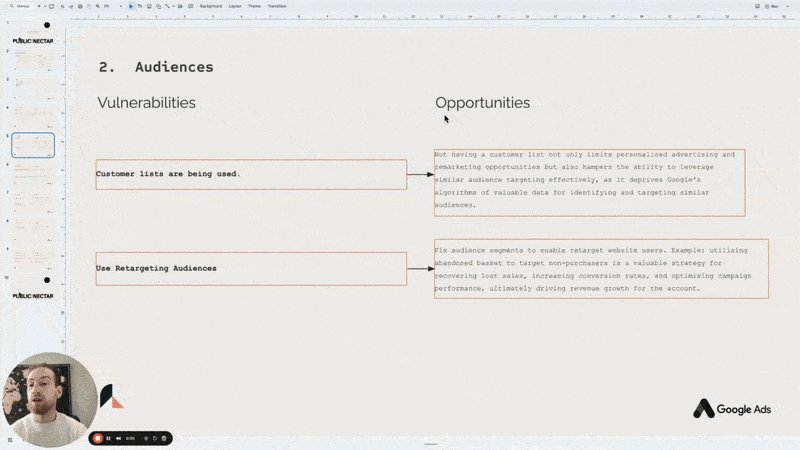Select 'Use Retargeting Audiences' text box

pos(251,269)
